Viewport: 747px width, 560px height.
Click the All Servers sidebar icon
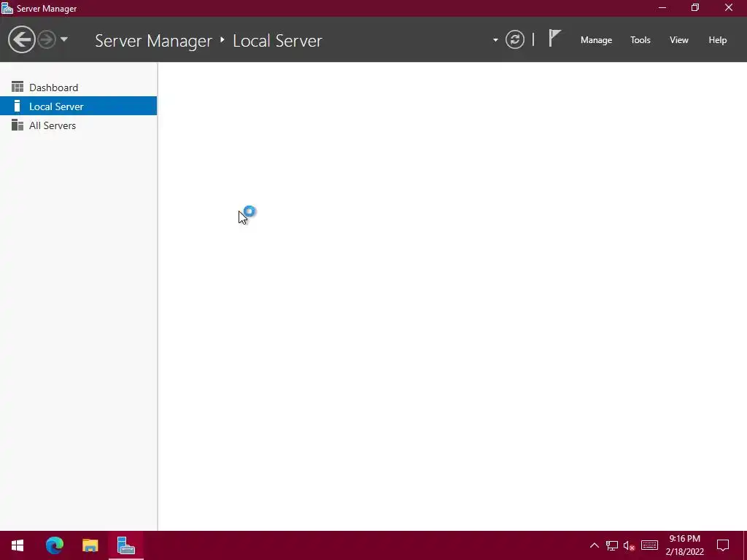[18, 125]
